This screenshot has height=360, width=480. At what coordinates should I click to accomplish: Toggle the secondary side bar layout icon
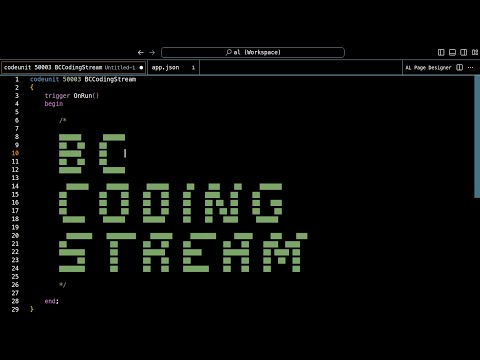[x=463, y=52]
